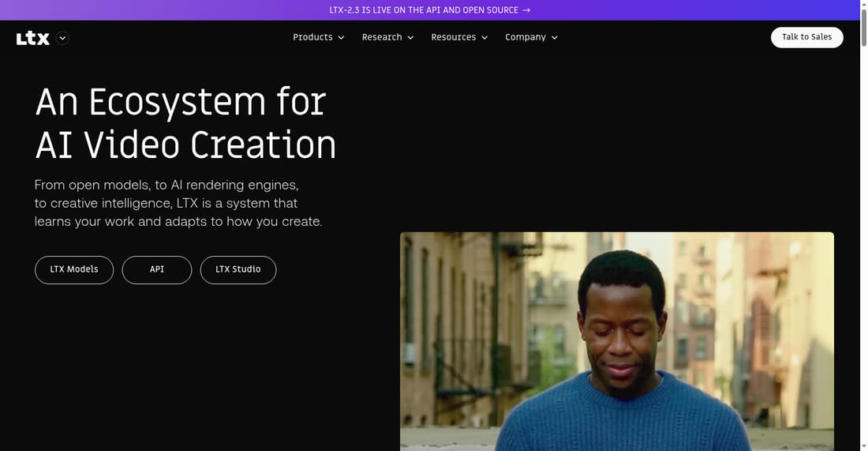Open the LTX-2.3 announcement banner link

pos(429,10)
